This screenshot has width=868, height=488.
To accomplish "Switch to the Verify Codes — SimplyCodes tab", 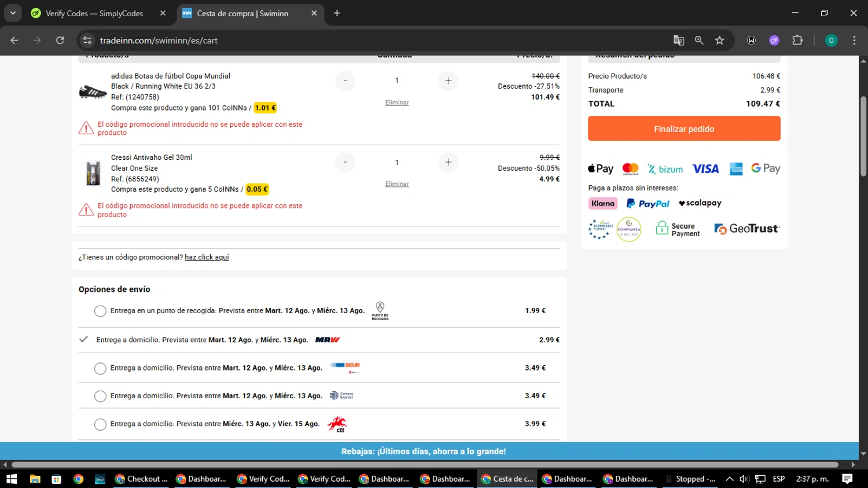I will tap(94, 13).
